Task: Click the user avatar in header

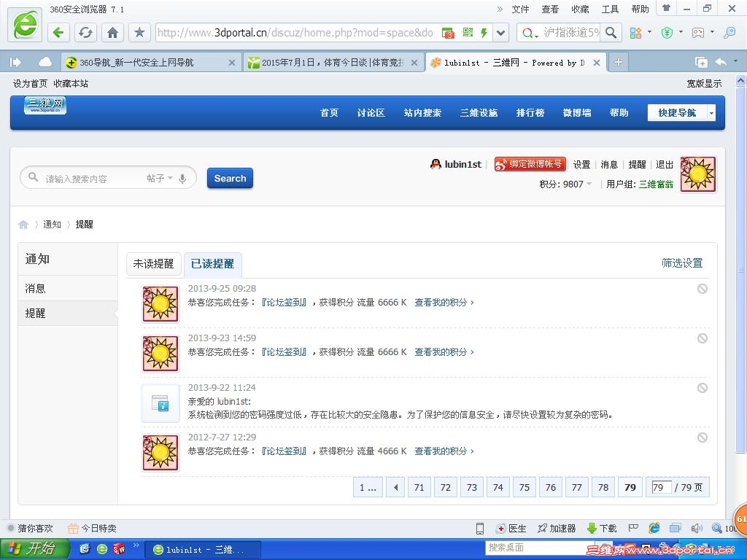Action: [x=698, y=174]
